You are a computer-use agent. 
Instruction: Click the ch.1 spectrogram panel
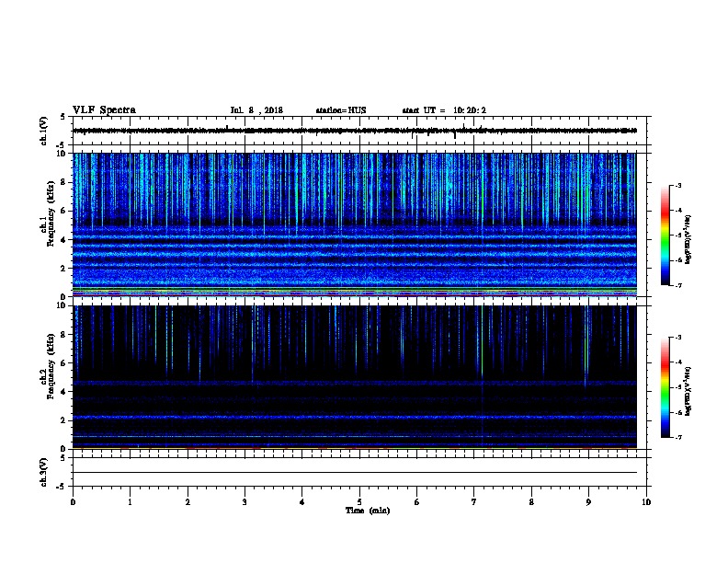355,224
